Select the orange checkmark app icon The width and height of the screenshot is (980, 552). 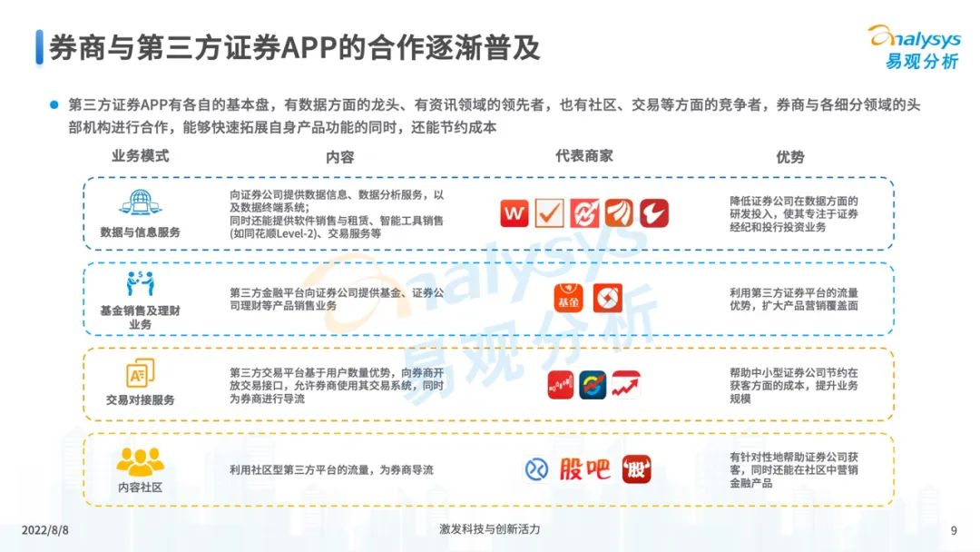tap(550, 213)
